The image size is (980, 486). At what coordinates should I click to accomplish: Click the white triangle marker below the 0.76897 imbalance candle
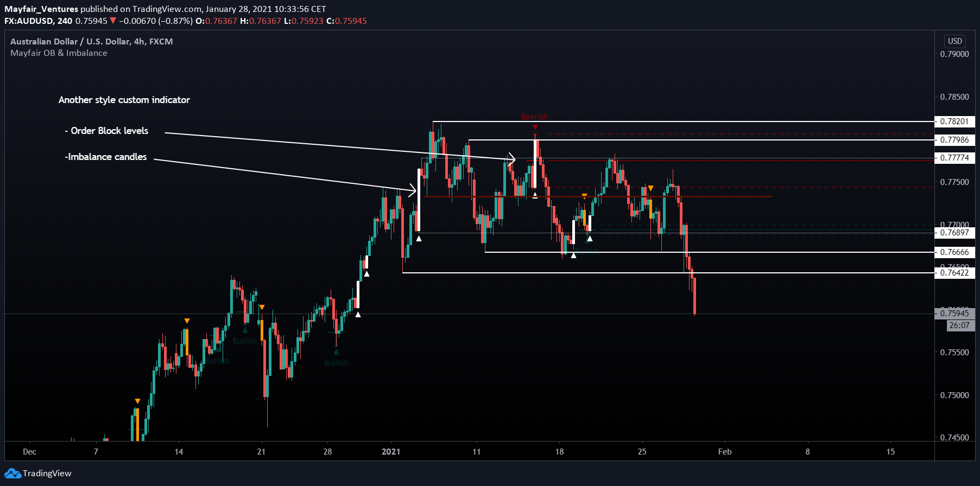(419, 238)
